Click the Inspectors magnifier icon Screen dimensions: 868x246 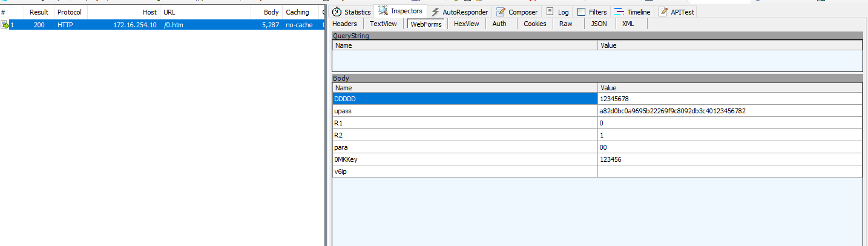point(383,11)
